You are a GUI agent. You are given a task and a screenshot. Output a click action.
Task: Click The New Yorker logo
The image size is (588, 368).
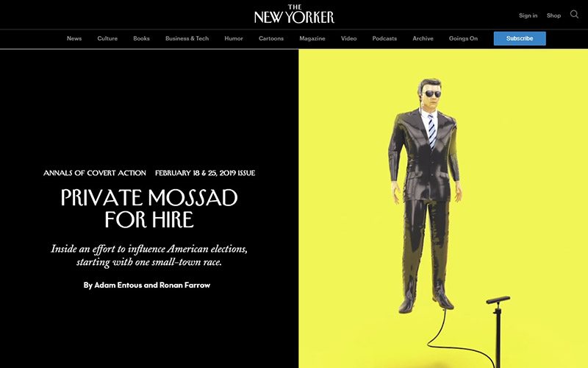294,14
